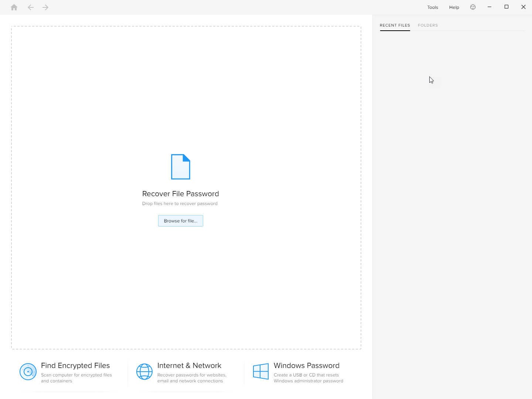The width and height of the screenshot is (532, 399).
Task: Open the feedback smiley icon
Action: (473, 7)
